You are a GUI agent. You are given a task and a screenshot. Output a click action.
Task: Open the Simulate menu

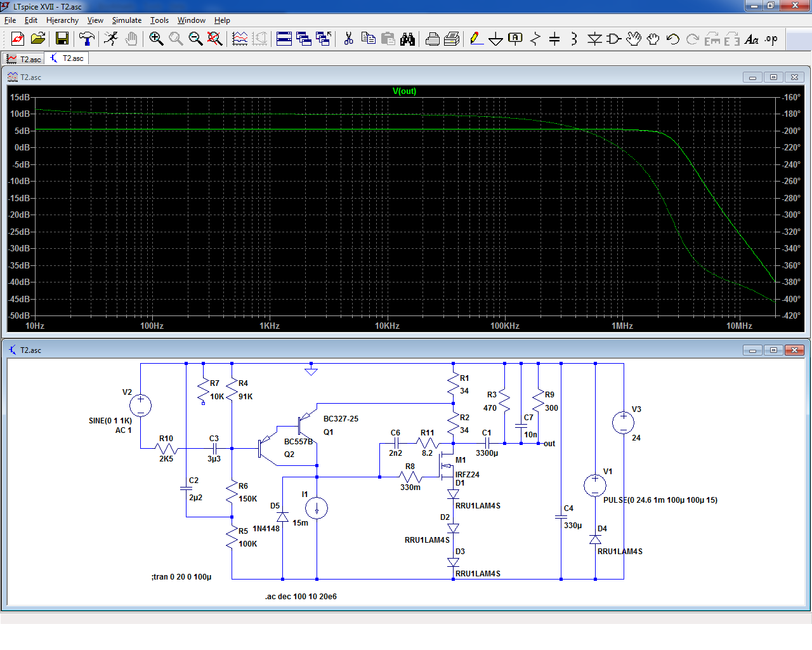(x=127, y=20)
